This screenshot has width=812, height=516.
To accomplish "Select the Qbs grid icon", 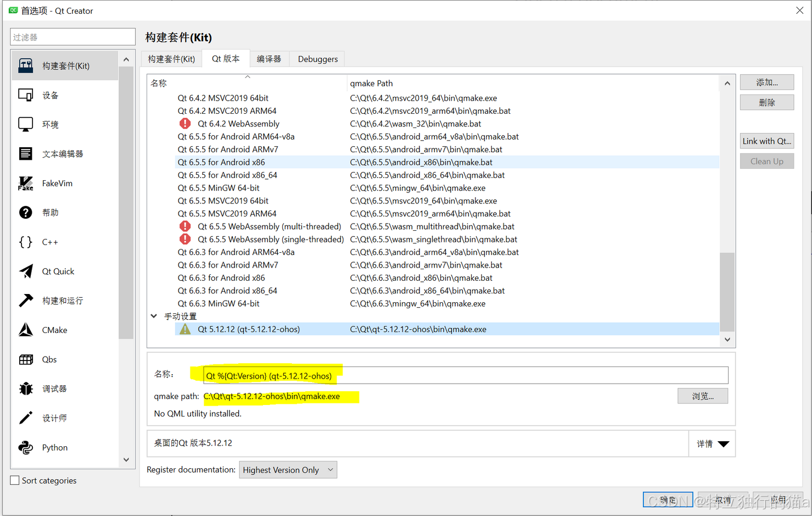I will [26, 359].
